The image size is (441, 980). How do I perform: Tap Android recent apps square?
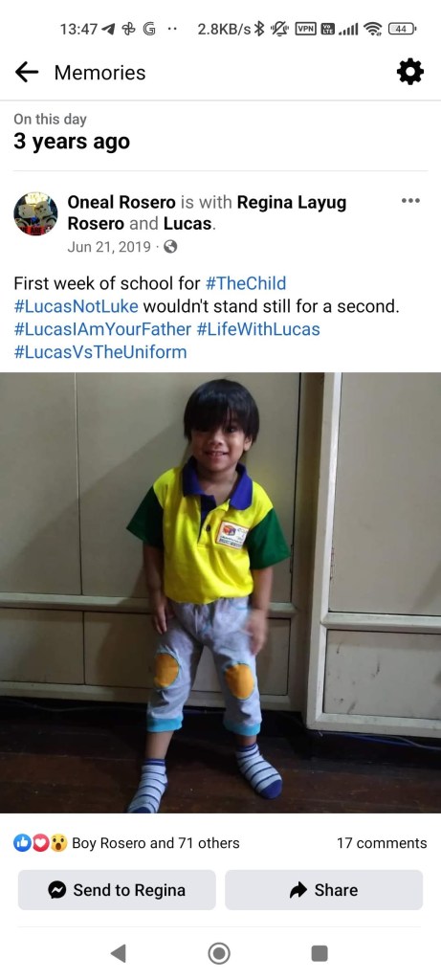click(x=320, y=953)
